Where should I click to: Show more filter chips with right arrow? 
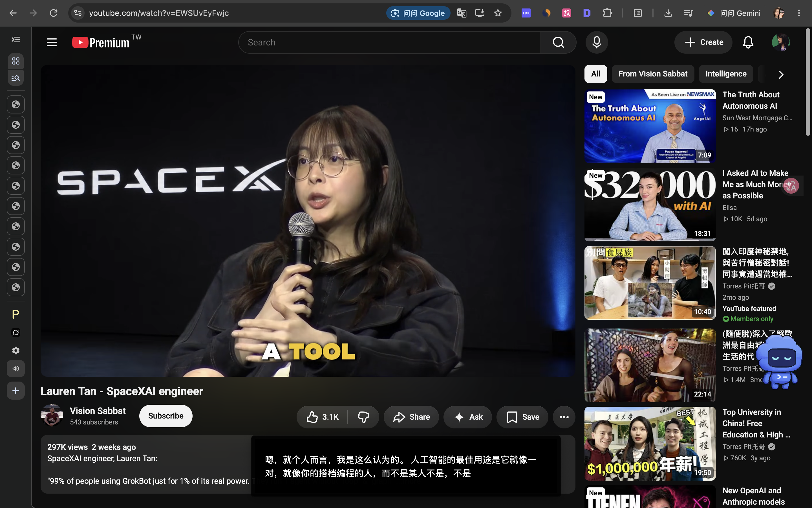781,75
